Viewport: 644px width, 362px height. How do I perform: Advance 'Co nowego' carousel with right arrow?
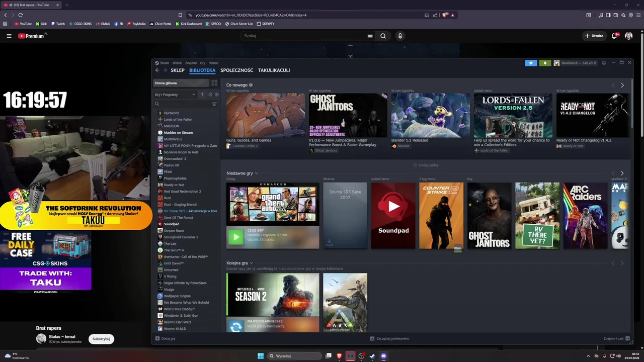[622, 85]
